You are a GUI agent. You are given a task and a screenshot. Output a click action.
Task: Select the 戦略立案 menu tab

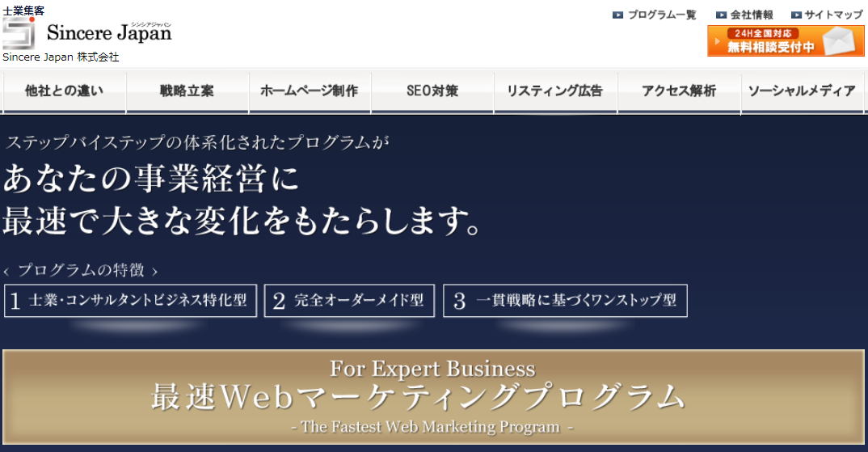click(x=187, y=91)
